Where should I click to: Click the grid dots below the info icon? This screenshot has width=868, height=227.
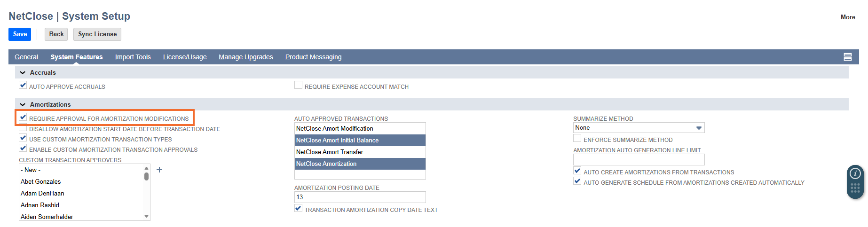(855, 188)
